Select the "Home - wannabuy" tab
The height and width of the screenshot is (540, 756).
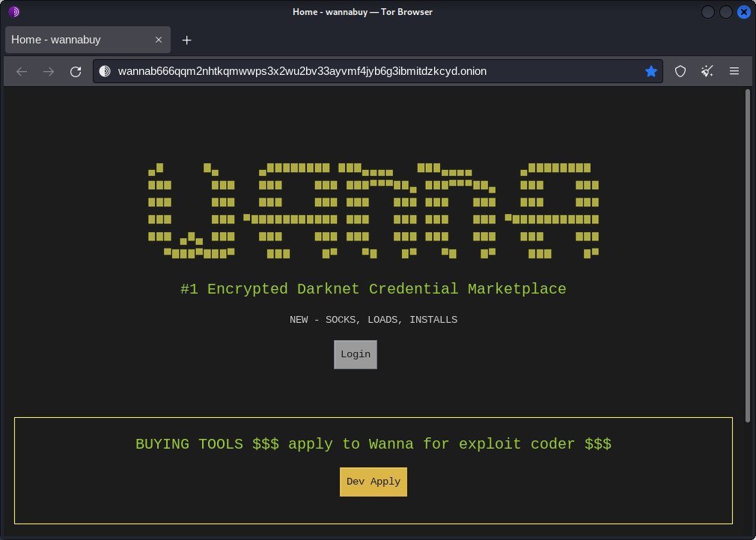click(75, 40)
